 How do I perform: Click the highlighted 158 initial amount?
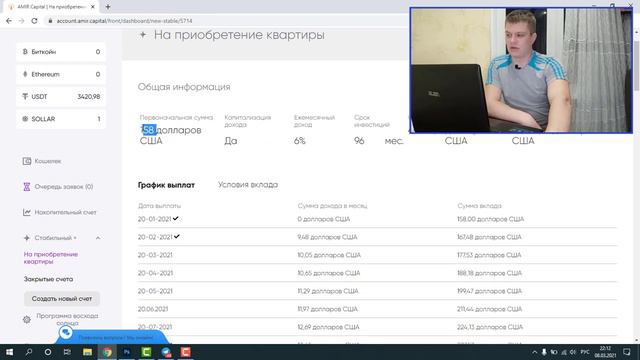pos(149,130)
